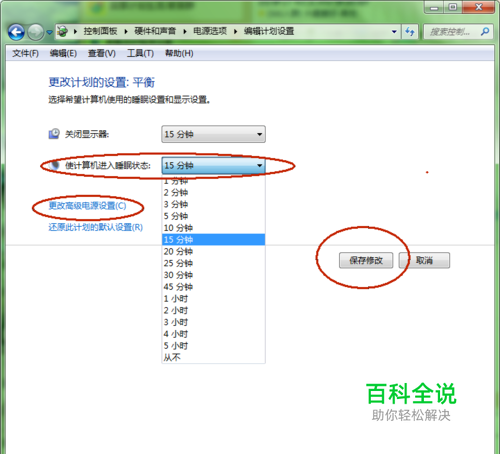Screen dimensions: 500x454
Task: Open the 文件(F) menu
Action: tap(25, 53)
